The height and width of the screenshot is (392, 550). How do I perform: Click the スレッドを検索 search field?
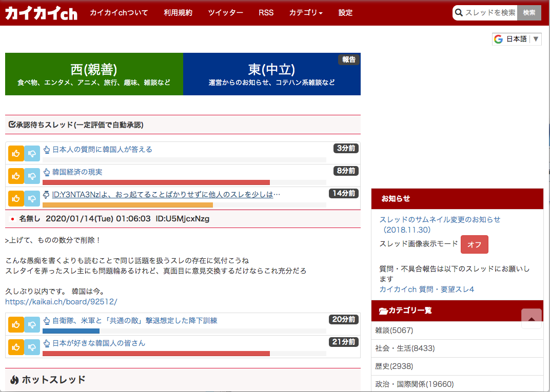click(490, 13)
